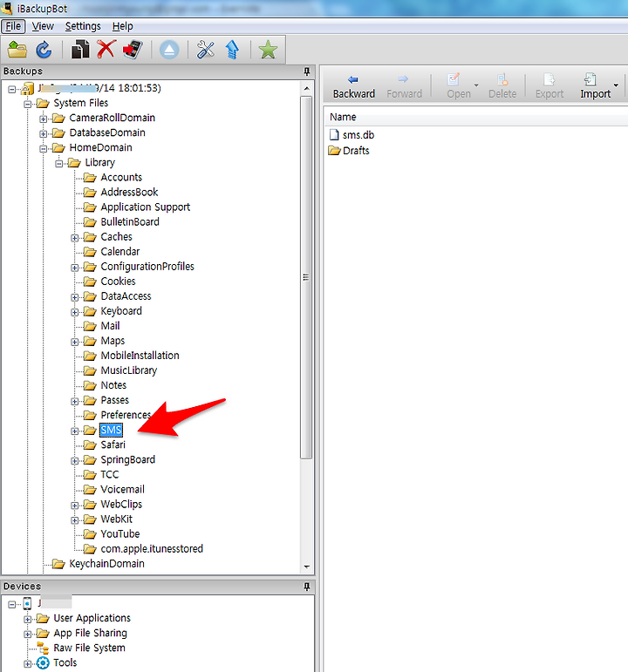Click the Forward navigation button
The width and height of the screenshot is (628, 672).
pyautogui.click(x=404, y=86)
